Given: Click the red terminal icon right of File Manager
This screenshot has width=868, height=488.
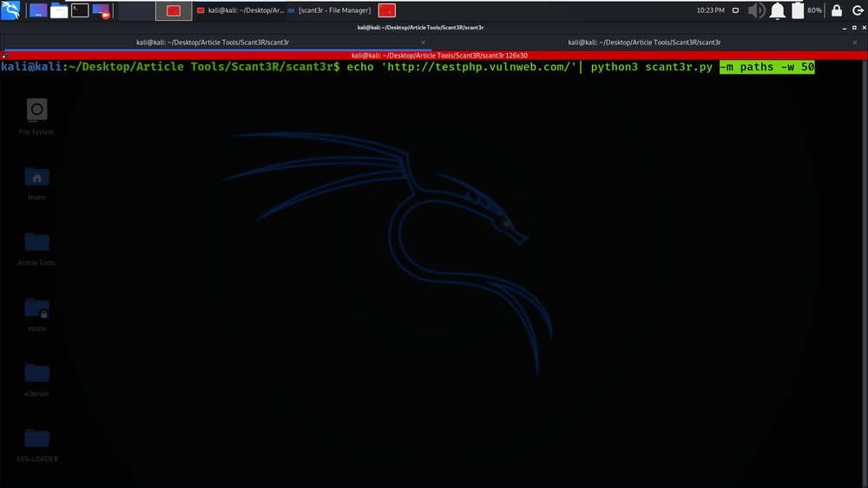Looking at the screenshot, I should click(x=387, y=10).
